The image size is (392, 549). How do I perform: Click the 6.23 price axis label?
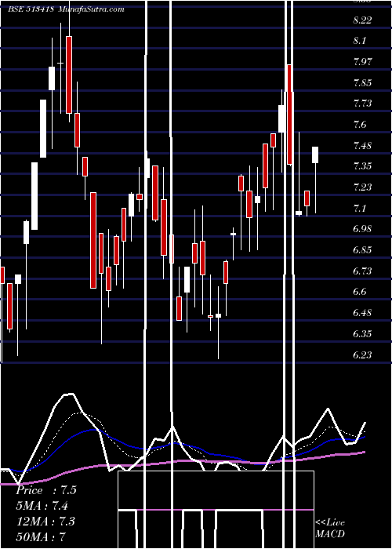point(362,354)
